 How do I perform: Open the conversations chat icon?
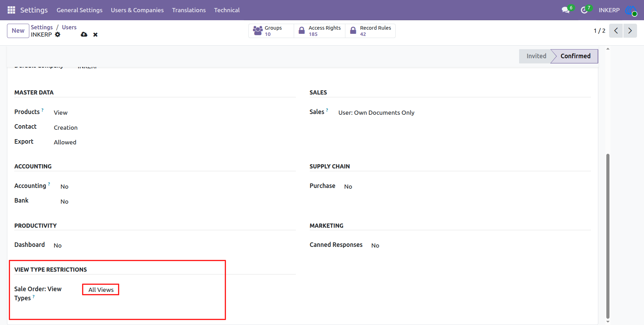tap(566, 10)
